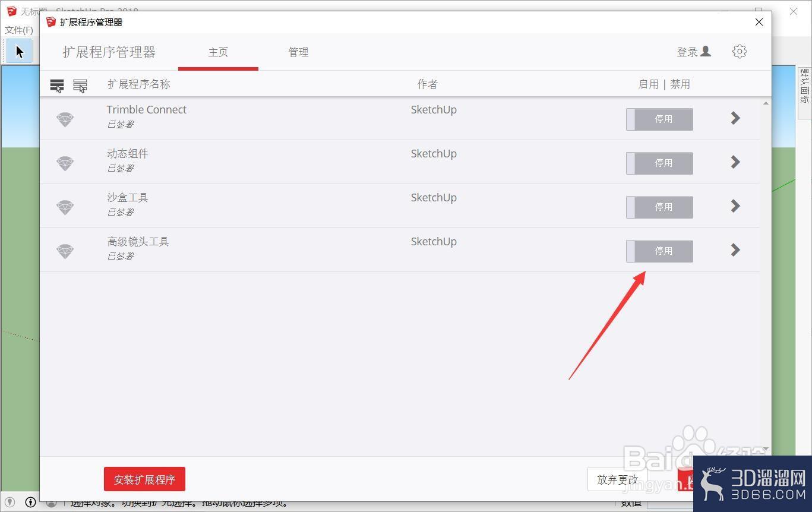
Task: Click the 数值 label in the status bar
Action: 631,504
